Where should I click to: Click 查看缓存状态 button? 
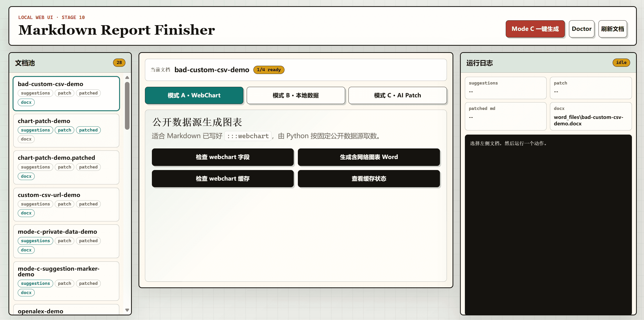tap(369, 178)
